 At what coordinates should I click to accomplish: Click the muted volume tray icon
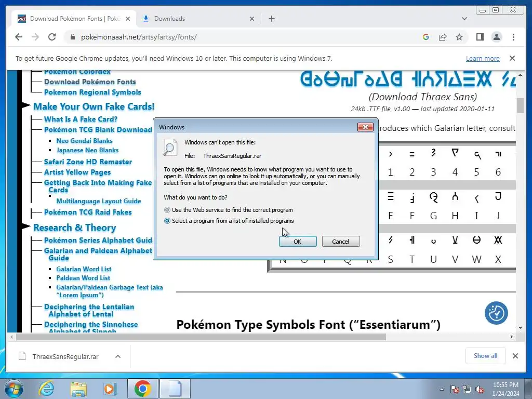click(480, 389)
